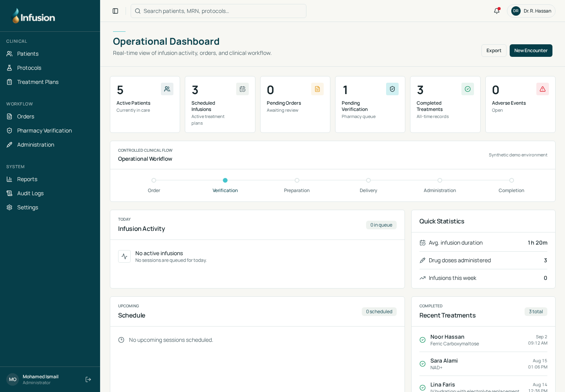Click the Active Patients card icon
The width and height of the screenshot is (565, 392).
[167, 89]
